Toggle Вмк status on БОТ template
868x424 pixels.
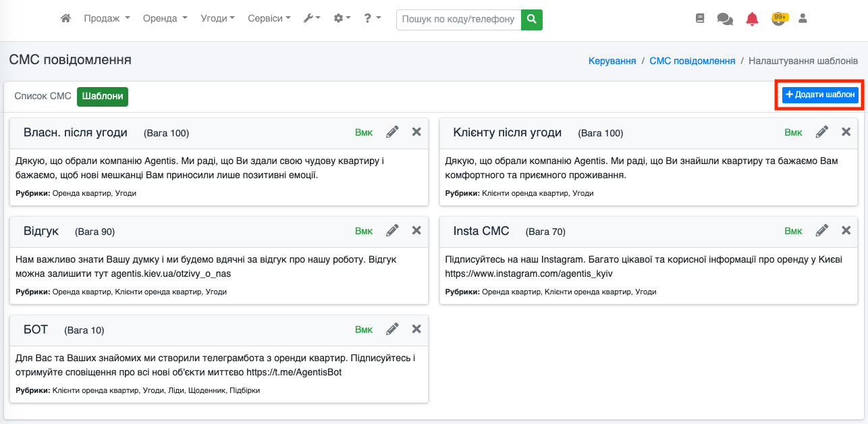pyautogui.click(x=364, y=329)
